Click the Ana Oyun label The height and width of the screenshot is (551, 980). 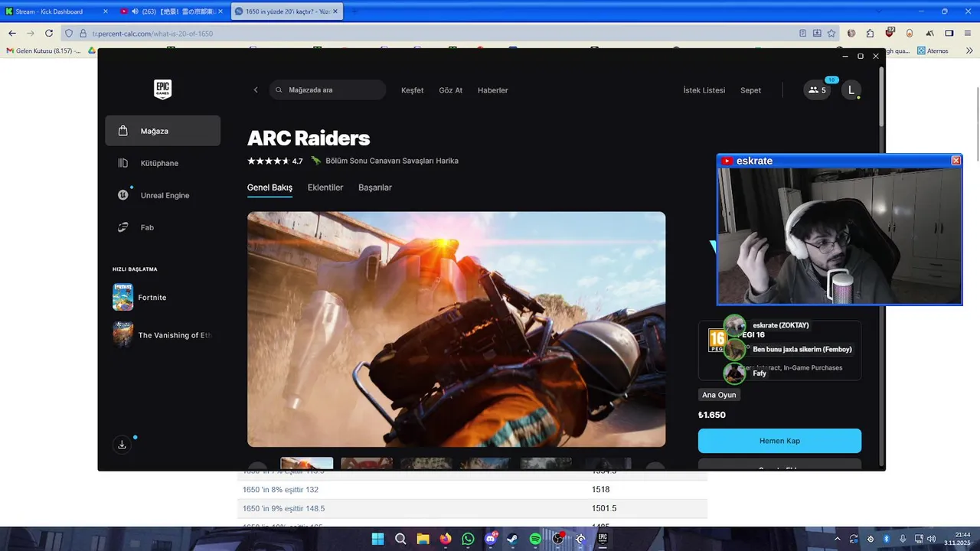(719, 395)
